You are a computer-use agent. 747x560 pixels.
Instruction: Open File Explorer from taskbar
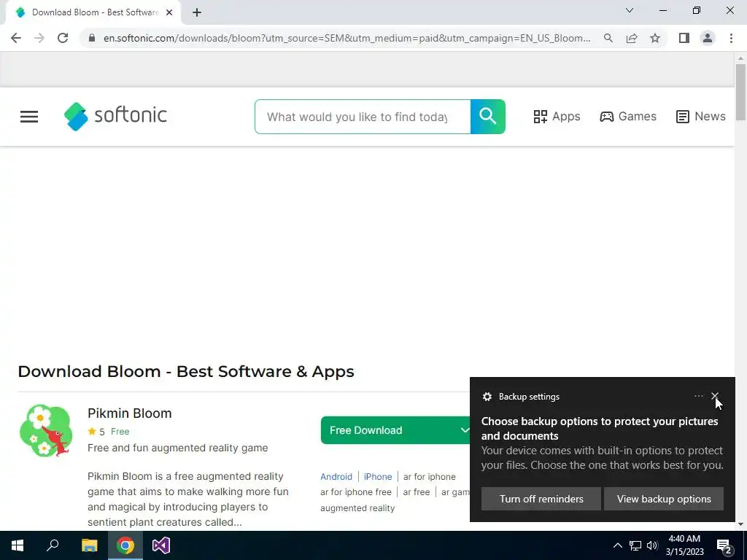89,545
